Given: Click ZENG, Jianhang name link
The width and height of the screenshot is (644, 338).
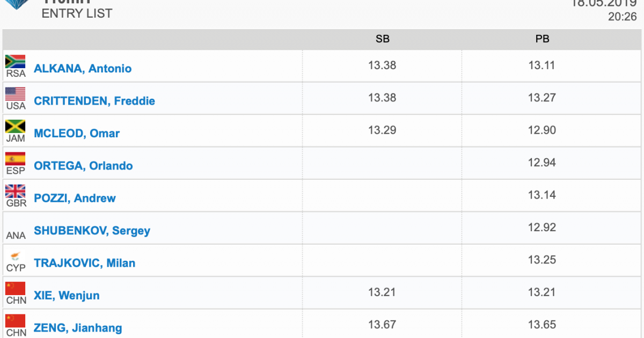Looking at the screenshot, I should (x=78, y=328).
